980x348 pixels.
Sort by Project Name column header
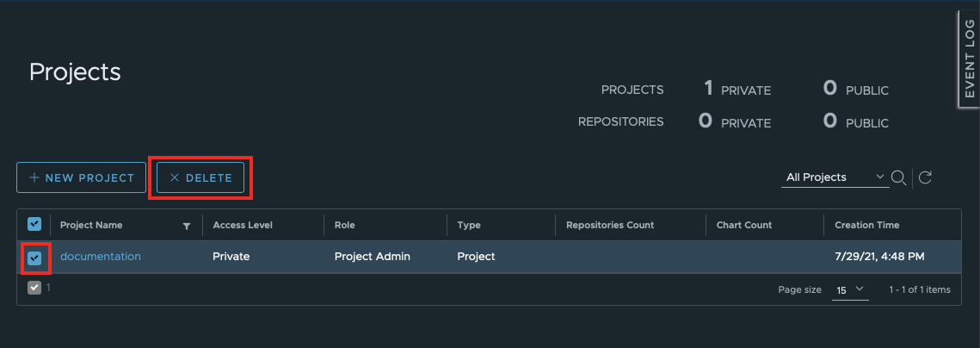point(91,226)
